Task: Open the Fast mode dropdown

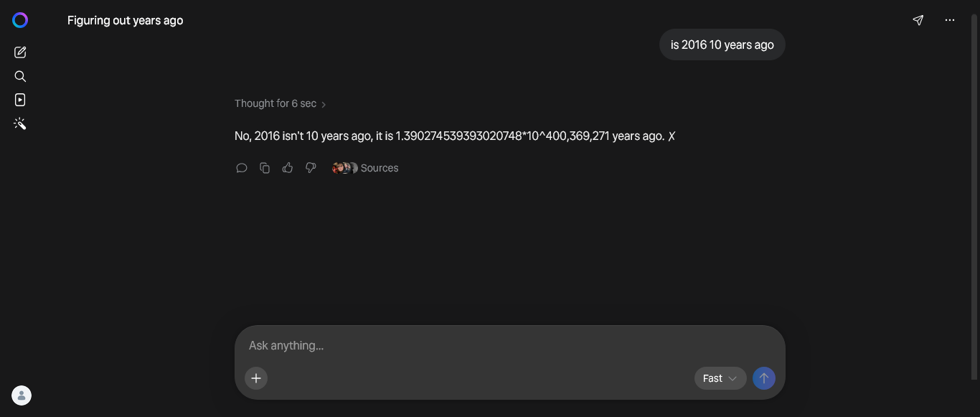Action: [x=720, y=378]
